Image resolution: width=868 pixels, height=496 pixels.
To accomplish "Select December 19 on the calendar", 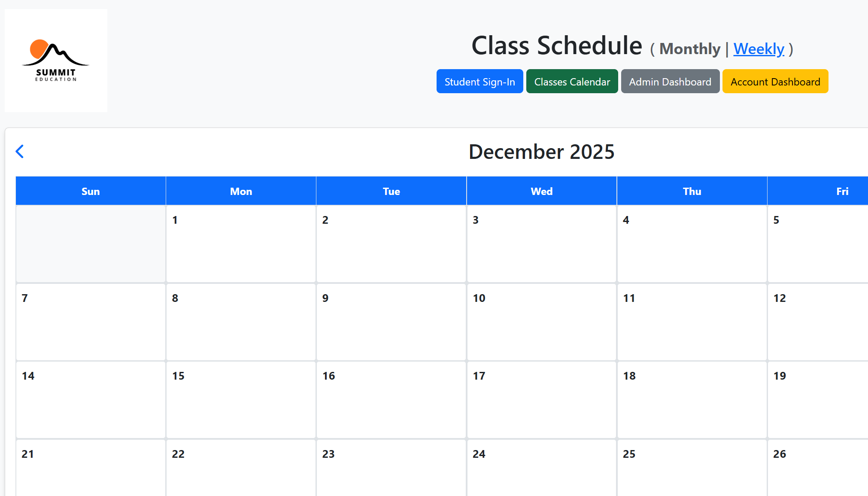I will (x=816, y=399).
